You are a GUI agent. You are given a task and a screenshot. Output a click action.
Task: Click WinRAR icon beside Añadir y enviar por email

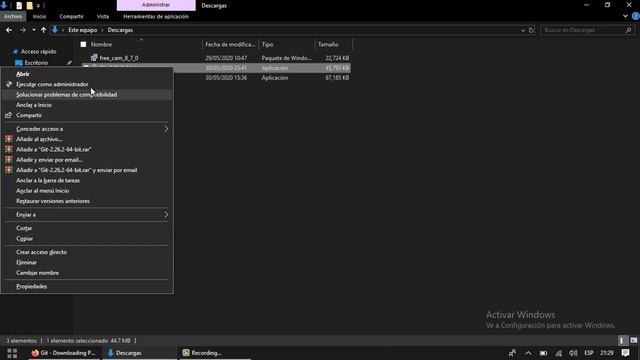9,160
